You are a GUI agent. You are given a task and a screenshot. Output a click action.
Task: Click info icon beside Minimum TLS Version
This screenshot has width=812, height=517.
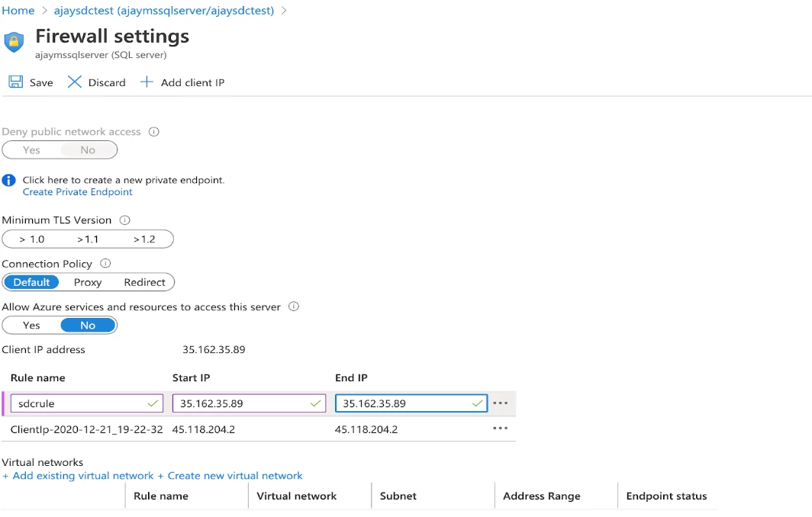pos(124,220)
